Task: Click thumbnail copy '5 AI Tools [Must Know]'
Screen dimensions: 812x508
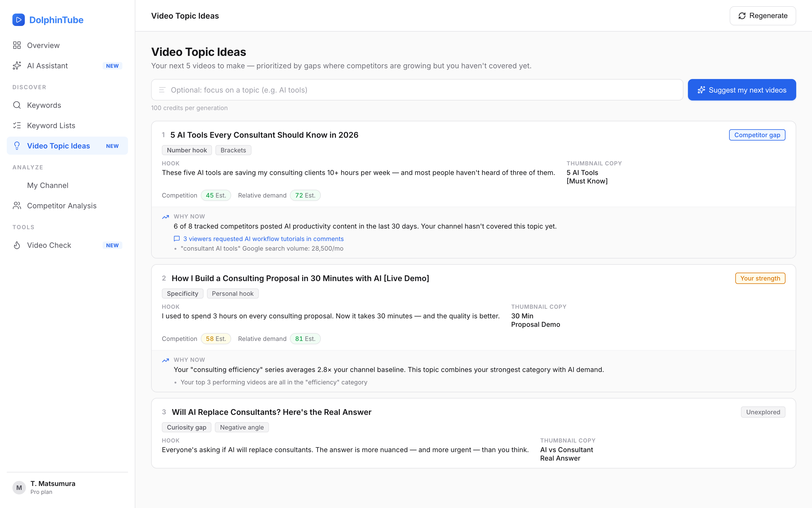Action: coord(587,177)
